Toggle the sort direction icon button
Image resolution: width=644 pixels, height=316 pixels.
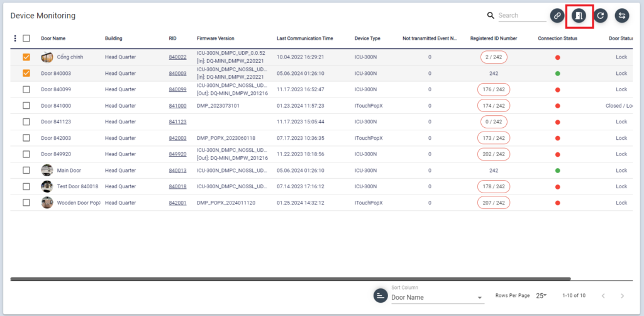380,296
